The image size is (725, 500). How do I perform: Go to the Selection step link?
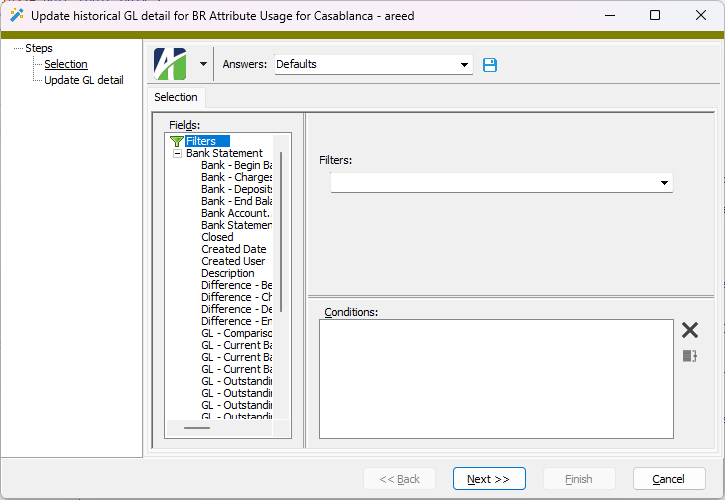click(66, 64)
